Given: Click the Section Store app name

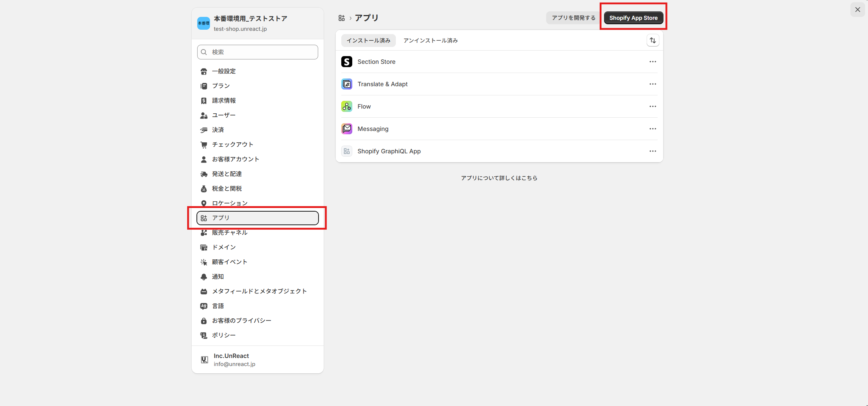Looking at the screenshot, I should pyautogui.click(x=376, y=62).
